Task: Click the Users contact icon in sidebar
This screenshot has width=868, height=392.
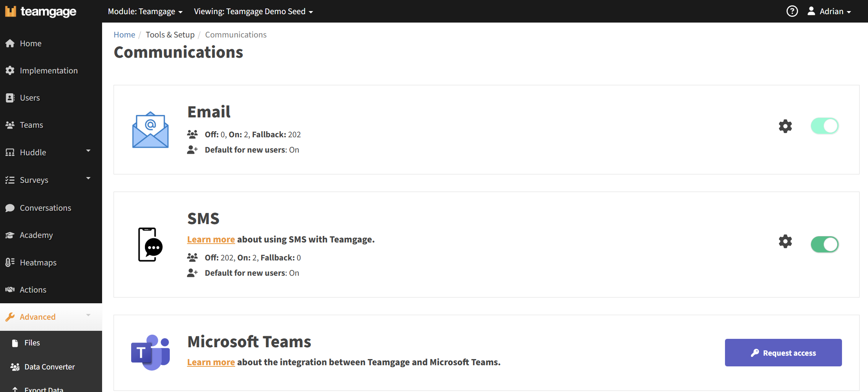Action: point(10,98)
